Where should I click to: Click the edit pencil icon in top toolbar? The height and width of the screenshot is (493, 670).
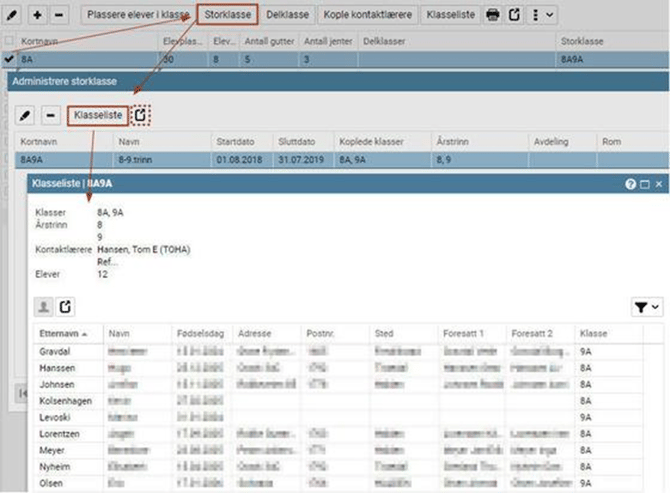pos(13,15)
